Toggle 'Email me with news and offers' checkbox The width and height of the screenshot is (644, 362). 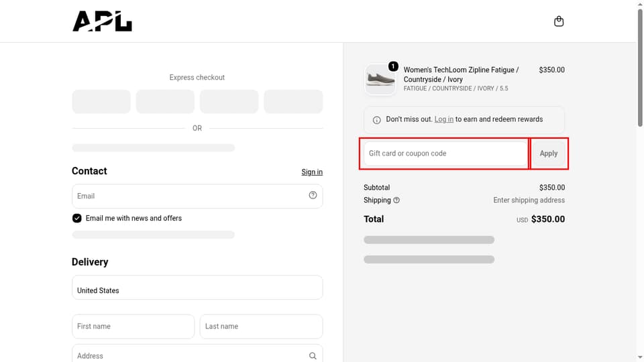pos(76,218)
